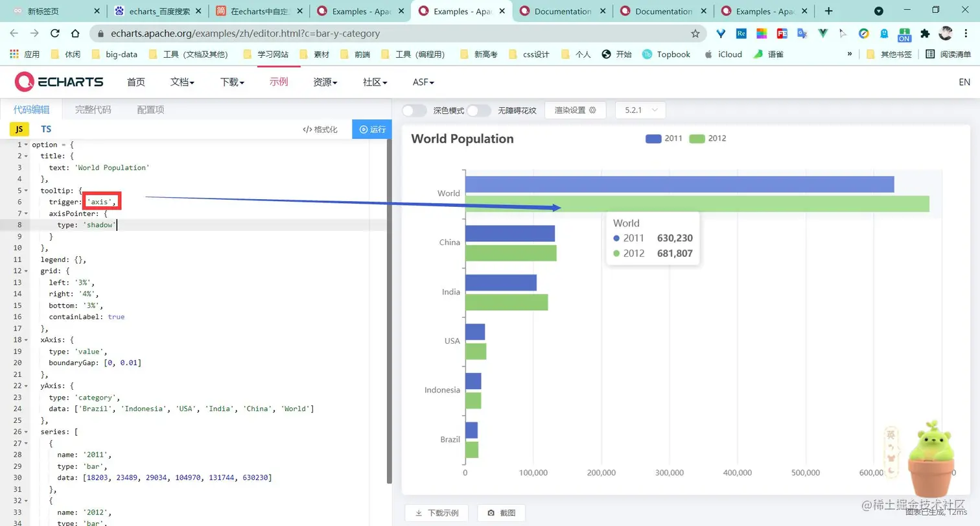Click the 运行 run button

pos(372,129)
